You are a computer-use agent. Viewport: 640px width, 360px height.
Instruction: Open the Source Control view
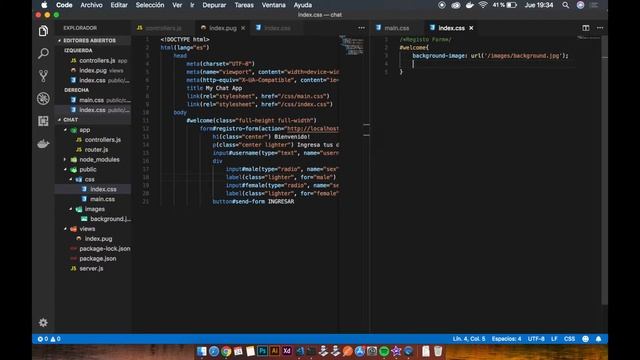click(43, 76)
